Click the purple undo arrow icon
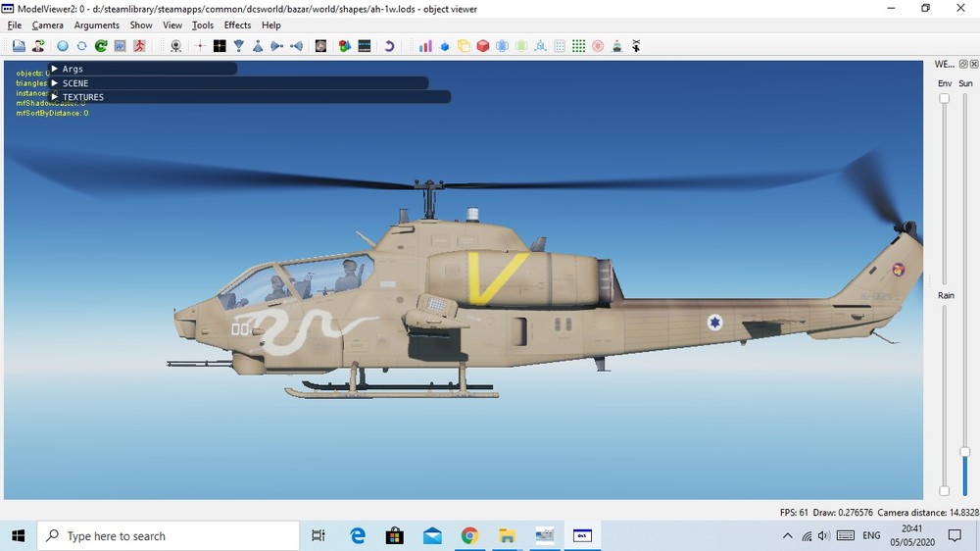The width and height of the screenshot is (980, 551). point(389,46)
